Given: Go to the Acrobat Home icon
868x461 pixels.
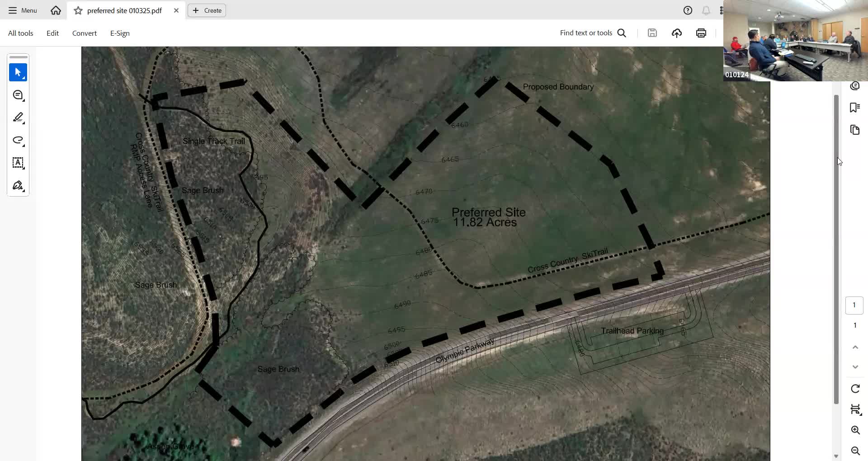Looking at the screenshot, I should pyautogui.click(x=56, y=10).
